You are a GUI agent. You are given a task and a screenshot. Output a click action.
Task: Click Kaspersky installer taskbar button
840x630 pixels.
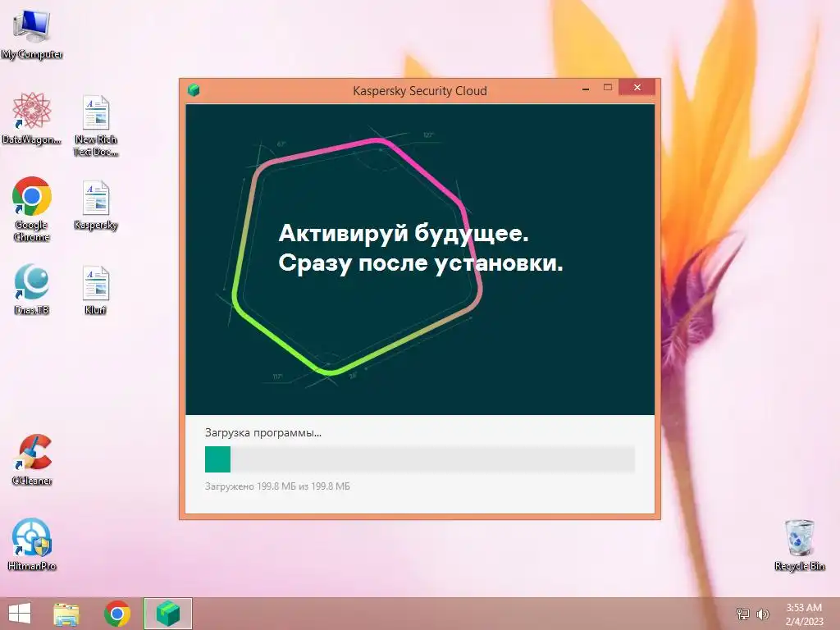coord(168,614)
